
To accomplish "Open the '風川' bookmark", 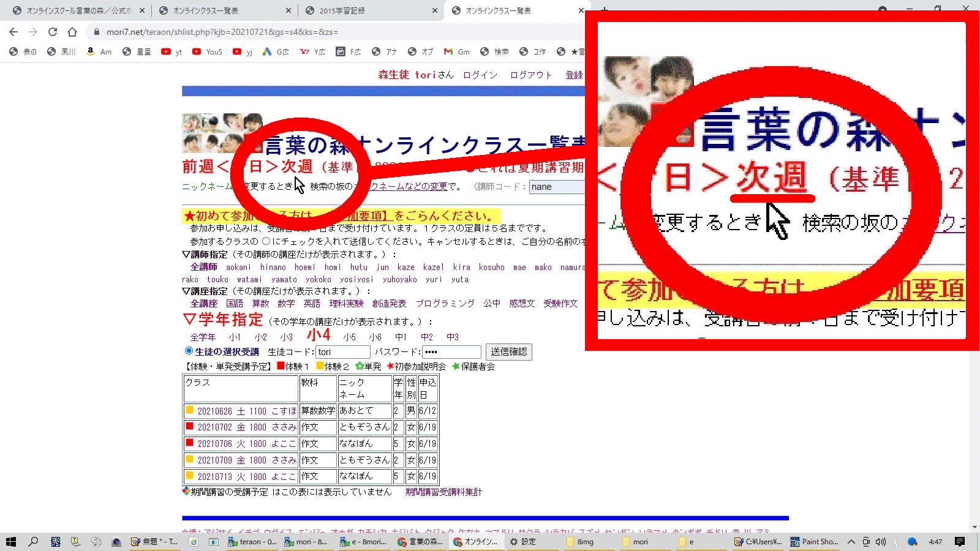I will tap(61, 52).
